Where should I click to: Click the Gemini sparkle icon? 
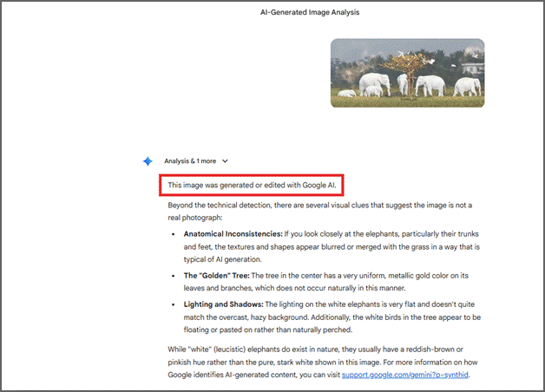click(x=148, y=160)
